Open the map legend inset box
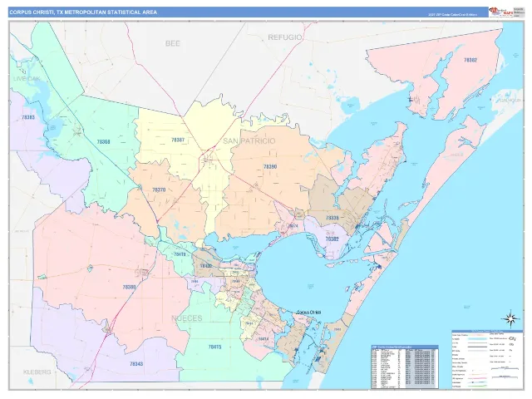 486,359
